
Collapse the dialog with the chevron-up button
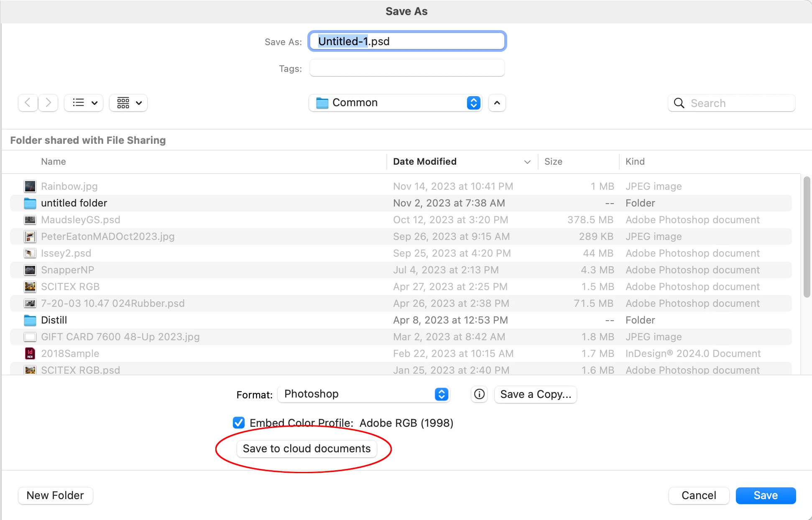(x=497, y=103)
